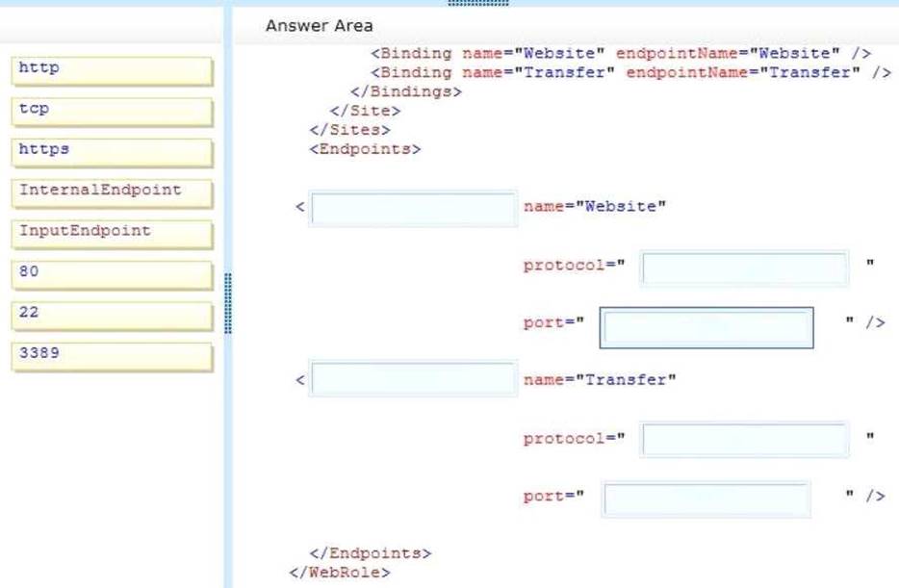
Task: Select the http option tile
Action: (113, 70)
